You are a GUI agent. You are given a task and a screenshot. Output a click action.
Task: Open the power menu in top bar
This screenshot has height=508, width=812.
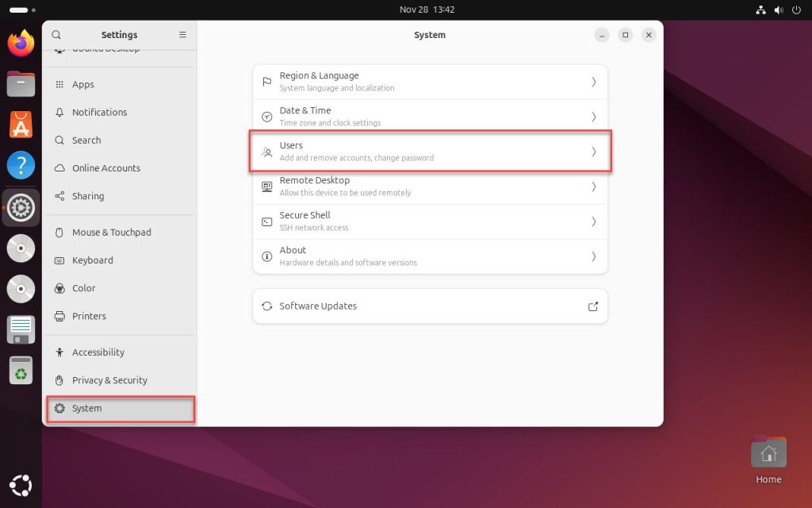click(x=796, y=10)
